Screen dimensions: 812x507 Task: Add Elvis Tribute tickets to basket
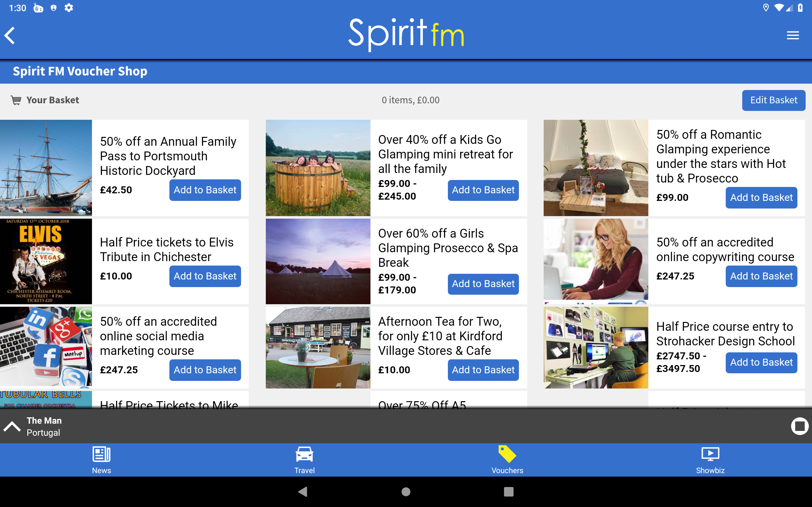coord(205,276)
